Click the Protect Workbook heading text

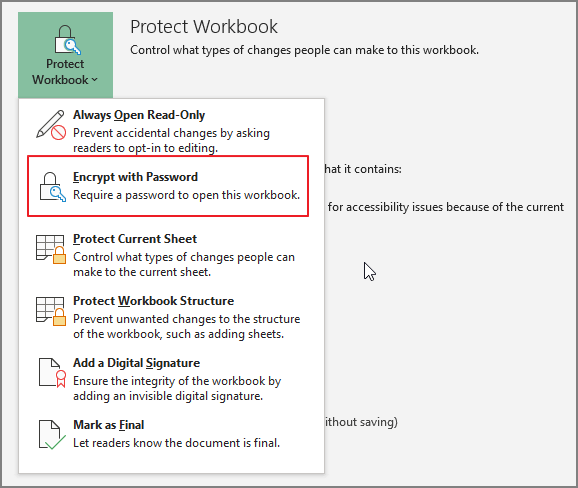[x=204, y=27]
